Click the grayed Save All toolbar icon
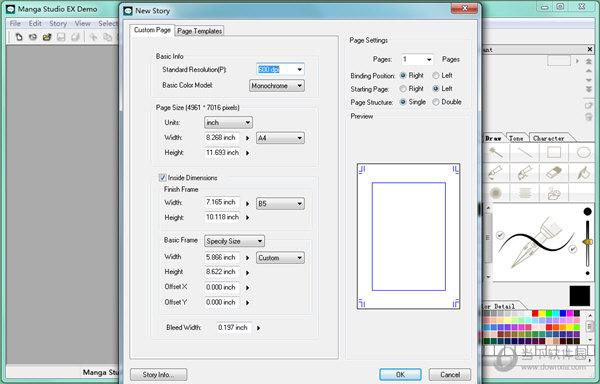Image resolution: width=600 pixels, height=384 pixels. tap(75, 37)
